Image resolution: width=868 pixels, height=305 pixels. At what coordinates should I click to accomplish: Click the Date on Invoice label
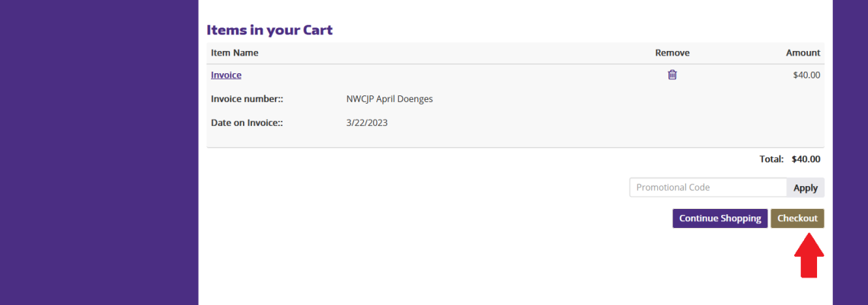pos(247,123)
